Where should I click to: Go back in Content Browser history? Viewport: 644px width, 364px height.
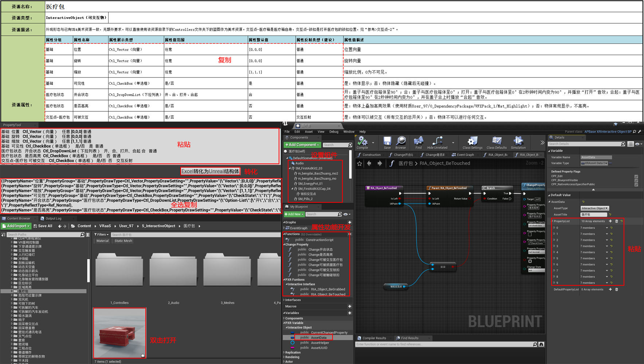[60, 226]
